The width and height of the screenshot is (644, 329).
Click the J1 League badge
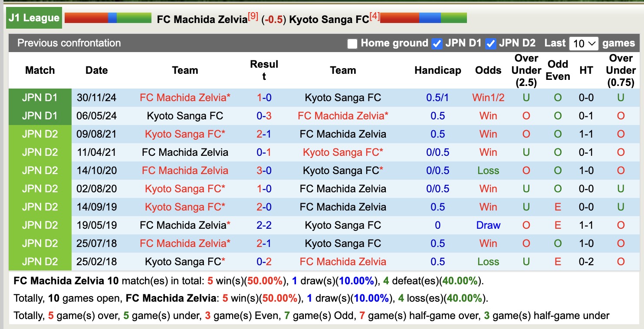tap(33, 18)
